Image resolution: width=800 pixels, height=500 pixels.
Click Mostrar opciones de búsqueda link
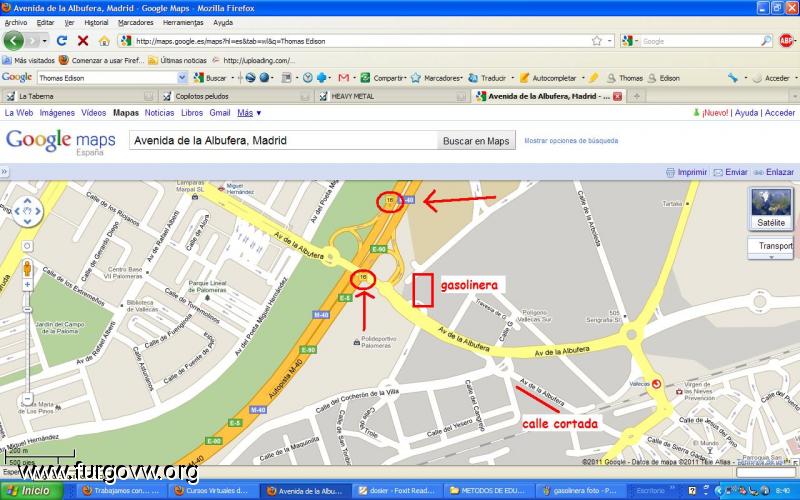tap(571, 140)
